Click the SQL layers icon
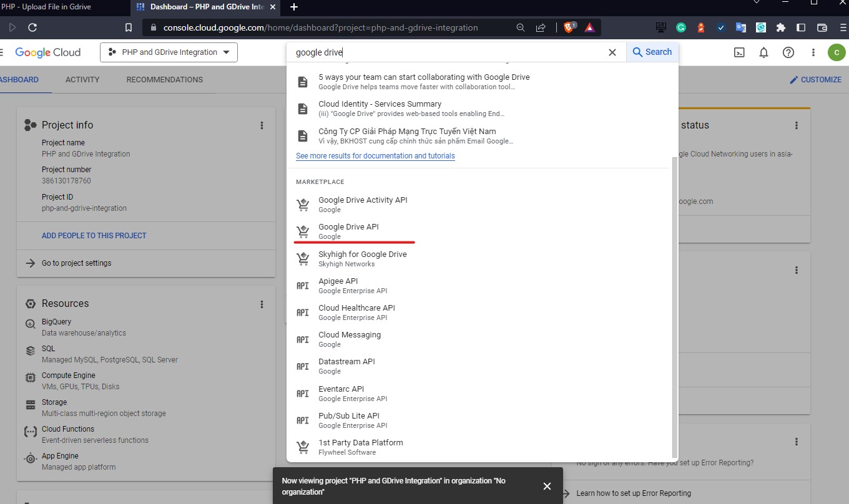The image size is (849, 504). 31,351
